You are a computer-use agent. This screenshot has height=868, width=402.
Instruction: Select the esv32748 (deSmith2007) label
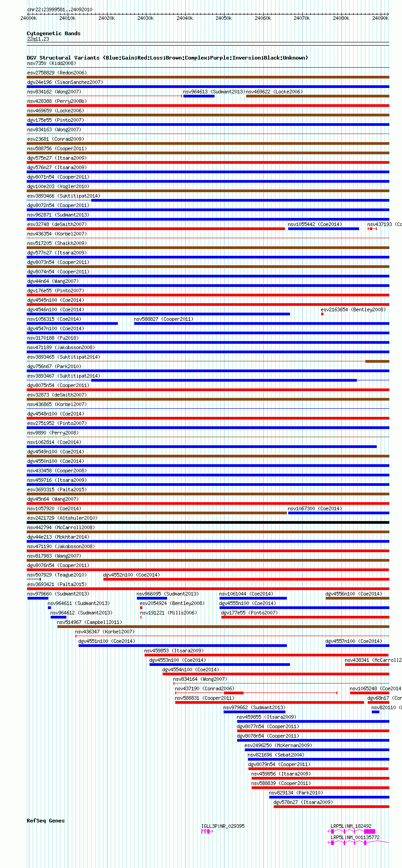pos(57,224)
